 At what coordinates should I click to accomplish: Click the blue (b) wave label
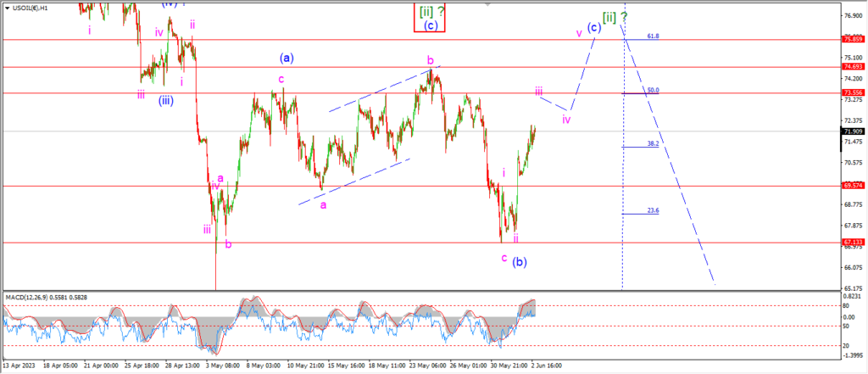pos(520,262)
